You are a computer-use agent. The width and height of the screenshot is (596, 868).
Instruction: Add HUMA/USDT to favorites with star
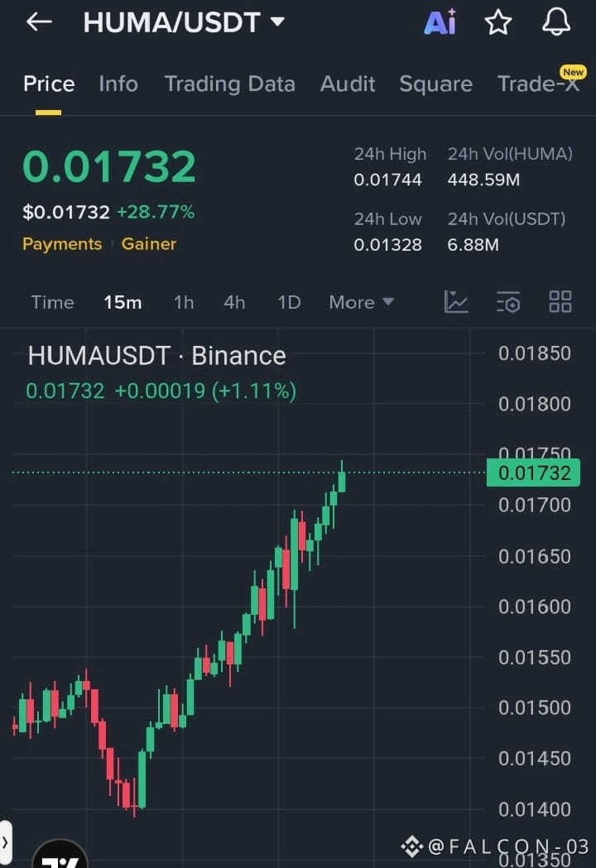(x=498, y=22)
